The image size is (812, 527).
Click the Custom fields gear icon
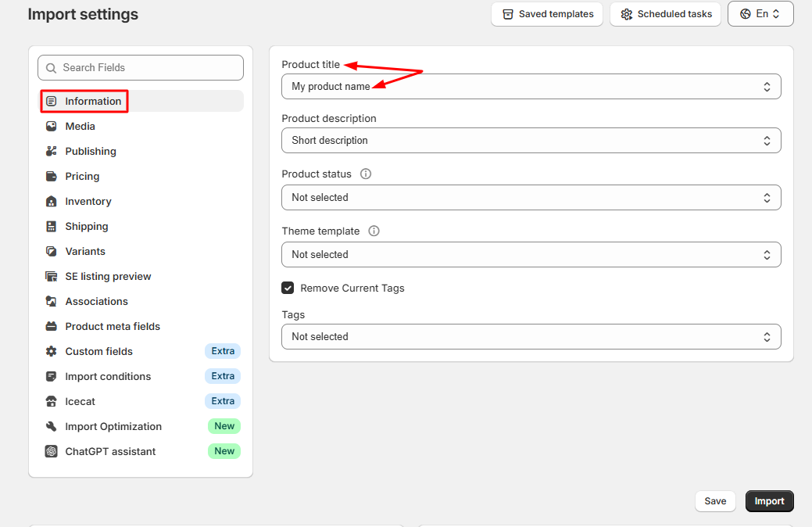point(52,351)
